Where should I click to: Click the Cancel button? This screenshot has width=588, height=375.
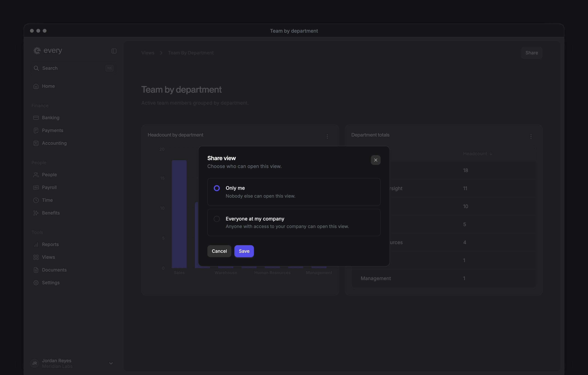coord(219,251)
